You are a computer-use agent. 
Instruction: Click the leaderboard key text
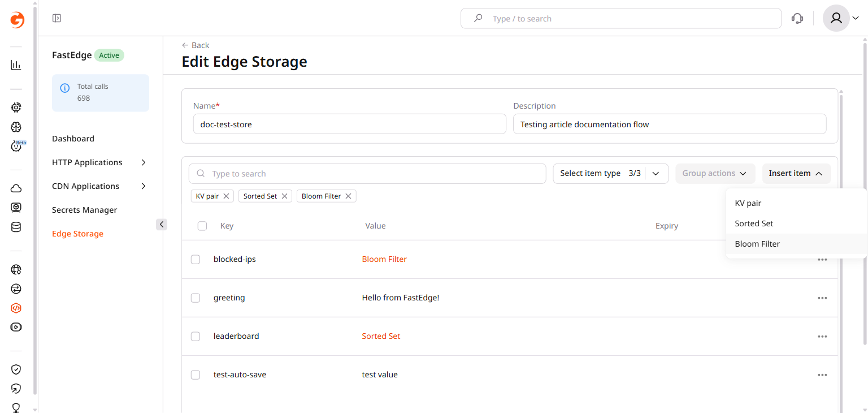[x=236, y=336]
